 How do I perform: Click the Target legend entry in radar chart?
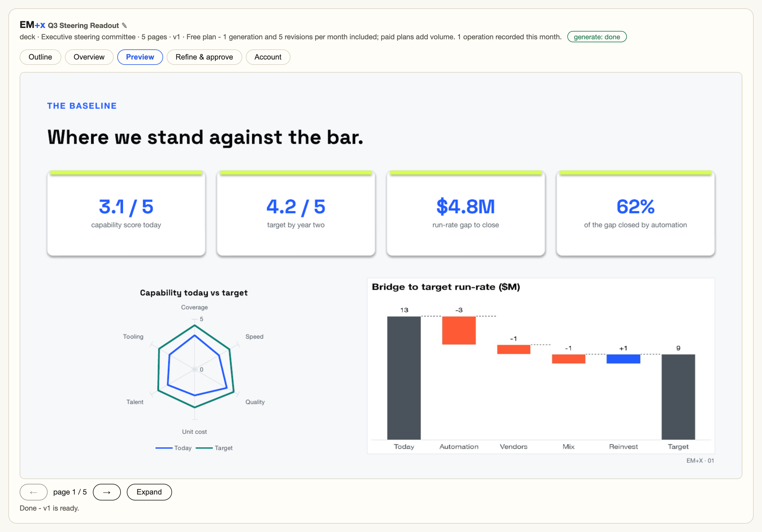pos(214,448)
